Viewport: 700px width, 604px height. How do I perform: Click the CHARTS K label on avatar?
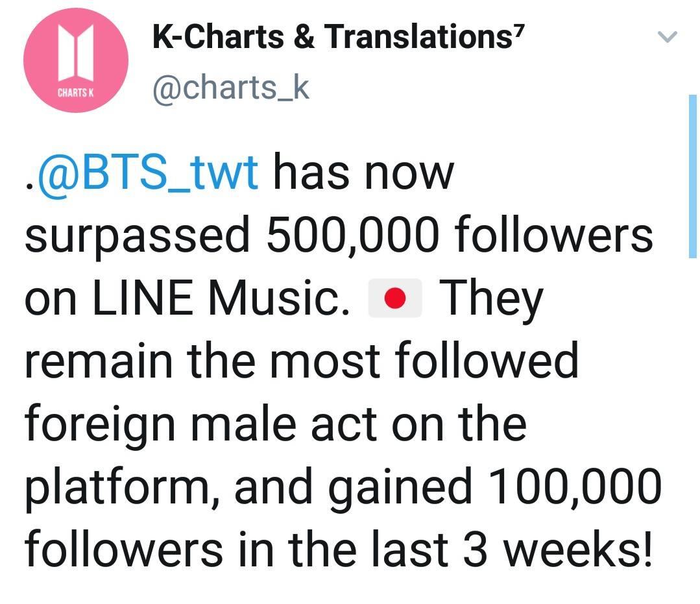(x=76, y=93)
